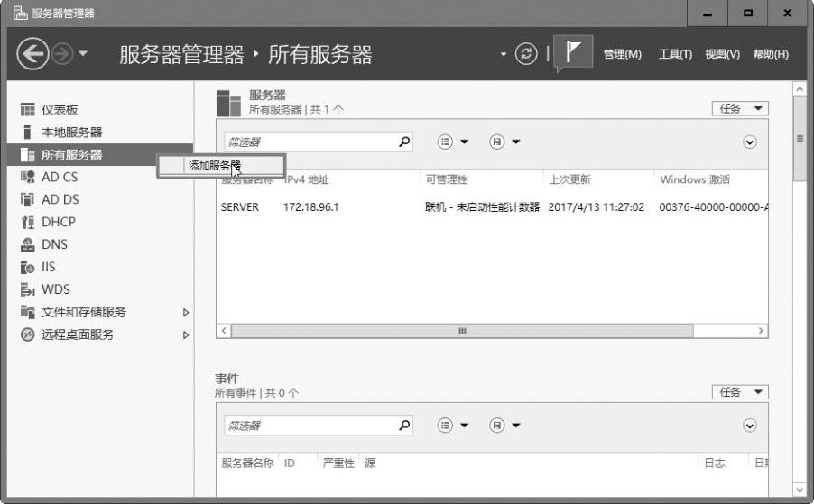Open the 任务 dropdown in 事件 section

tap(740, 392)
